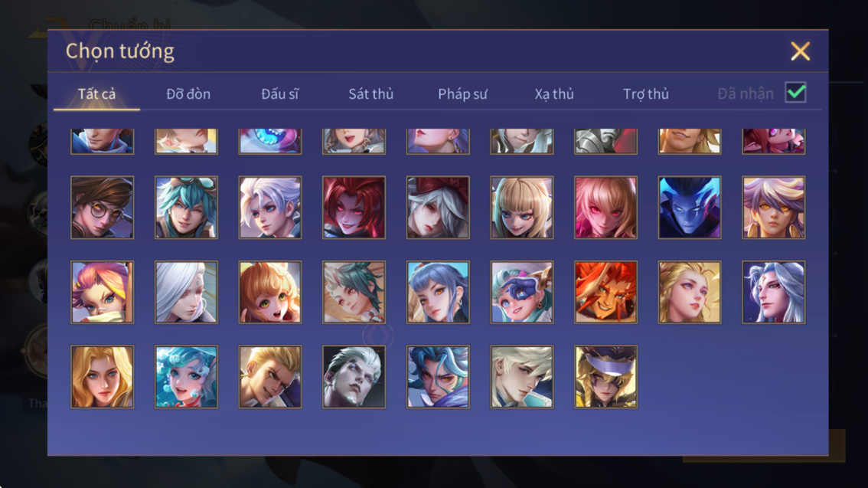Open the Trợ thủ tab
Viewport: 868px width, 488px height.
tap(646, 93)
